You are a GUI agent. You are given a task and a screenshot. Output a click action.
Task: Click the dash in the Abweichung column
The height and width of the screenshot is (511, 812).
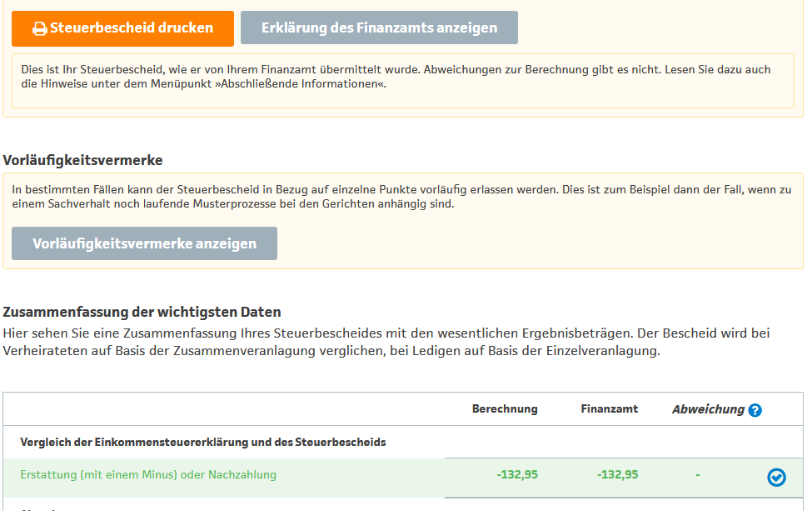[x=698, y=475]
